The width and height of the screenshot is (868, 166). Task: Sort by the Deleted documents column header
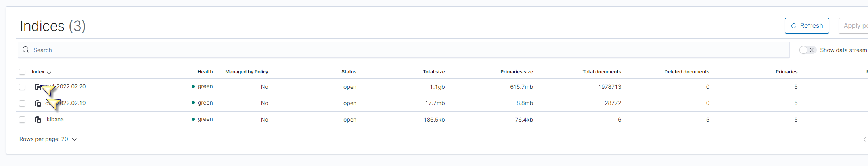coord(686,72)
